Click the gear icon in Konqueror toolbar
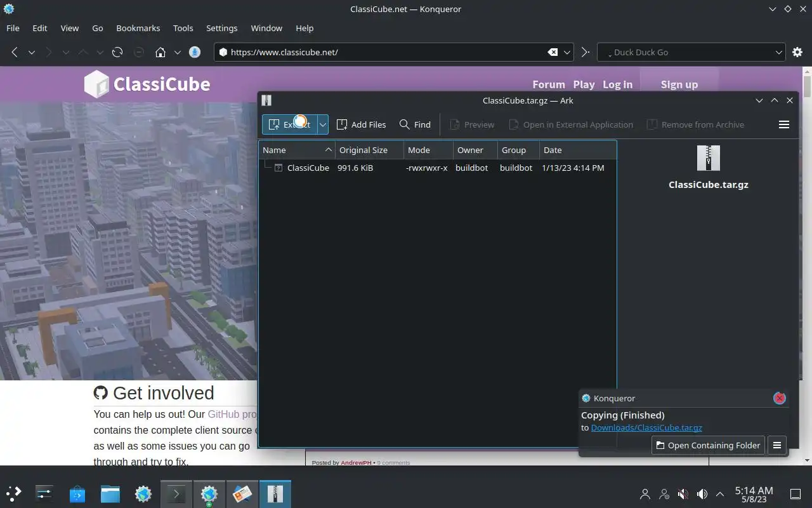812x508 pixels. coord(798,52)
